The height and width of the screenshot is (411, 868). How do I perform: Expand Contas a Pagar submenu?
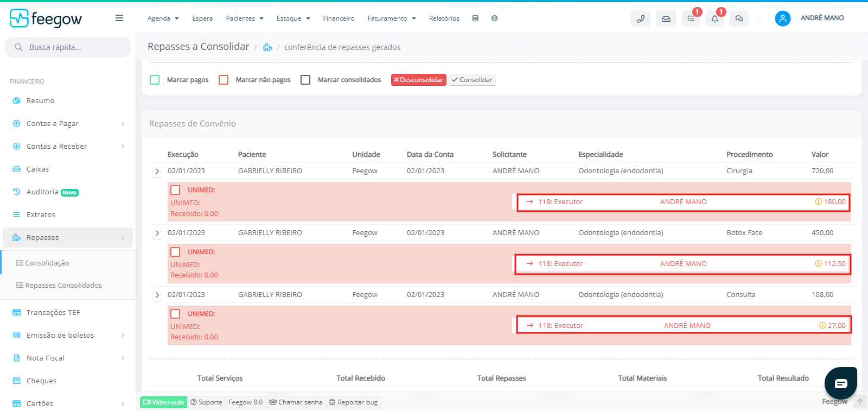point(123,123)
